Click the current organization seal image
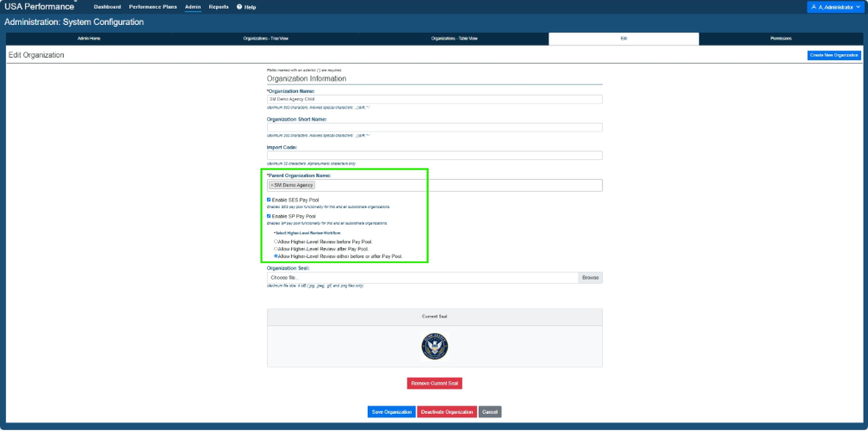Image resolution: width=868 pixels, height=431 pixels. coord(435,347)
